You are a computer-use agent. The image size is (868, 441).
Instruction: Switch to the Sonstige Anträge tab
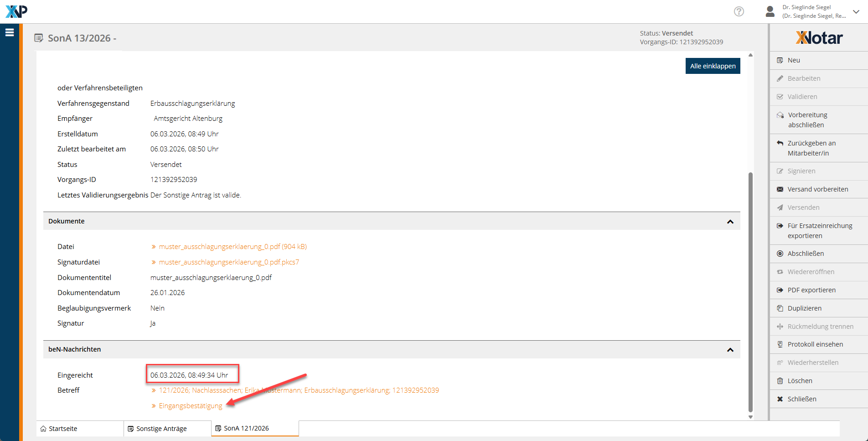click(x=161, y=429)
